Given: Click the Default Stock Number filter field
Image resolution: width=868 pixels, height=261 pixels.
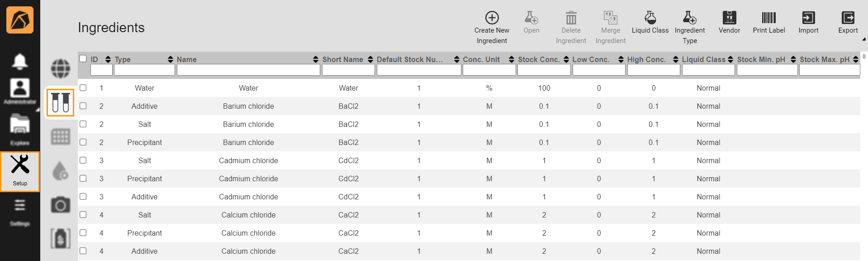Looking at the screenshot, I should [419, 70].
